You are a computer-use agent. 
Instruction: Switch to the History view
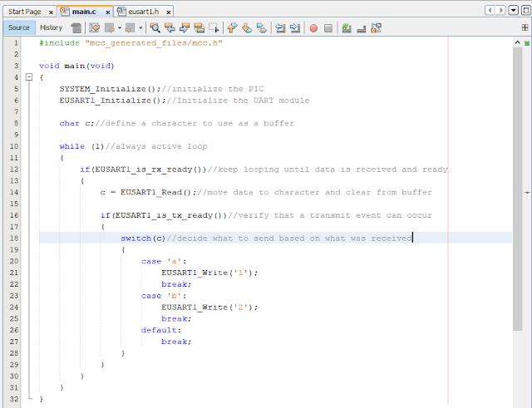coord(51,27)
